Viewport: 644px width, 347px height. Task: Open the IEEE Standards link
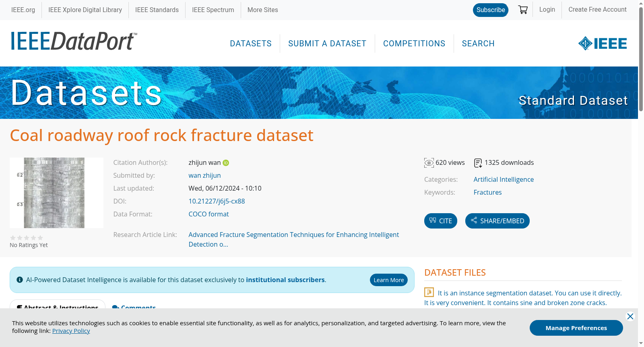(157, 10)
